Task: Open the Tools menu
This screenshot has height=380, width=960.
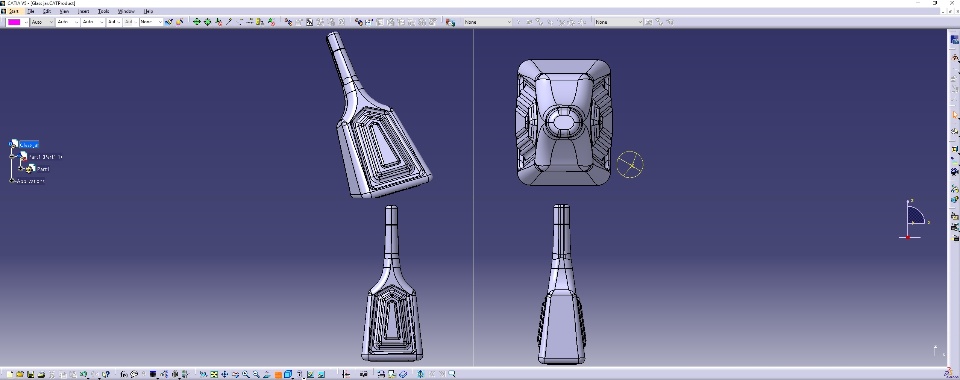Action: pyautogui.click(x=103, y=11)
